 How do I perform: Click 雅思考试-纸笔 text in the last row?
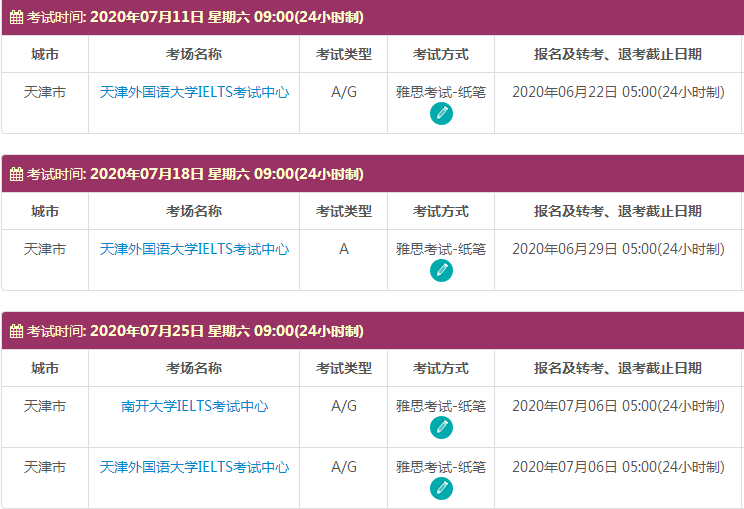pos(441,467)
